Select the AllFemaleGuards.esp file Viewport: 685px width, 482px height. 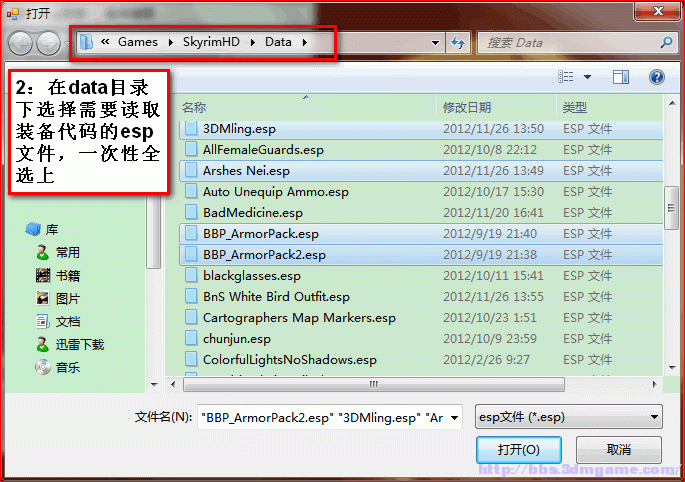[x=421, y=150]
